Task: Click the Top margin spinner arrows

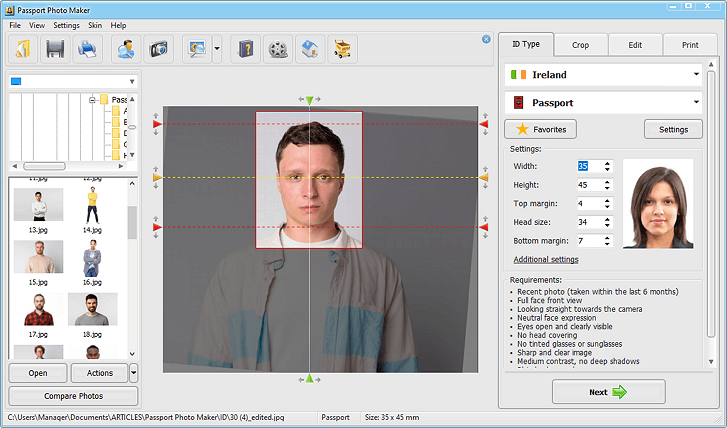Action: [607, 203]
